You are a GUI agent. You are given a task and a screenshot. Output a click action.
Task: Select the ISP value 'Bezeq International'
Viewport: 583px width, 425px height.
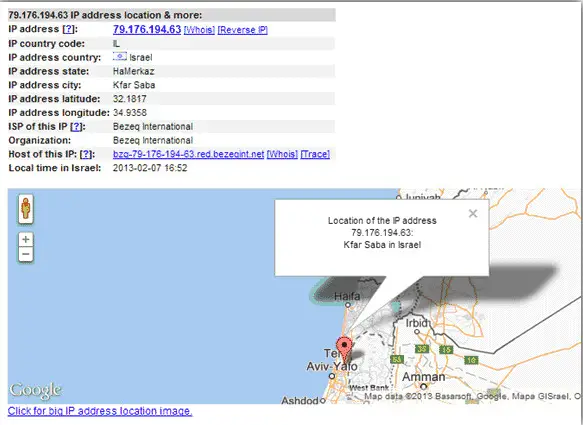point(153,126)
